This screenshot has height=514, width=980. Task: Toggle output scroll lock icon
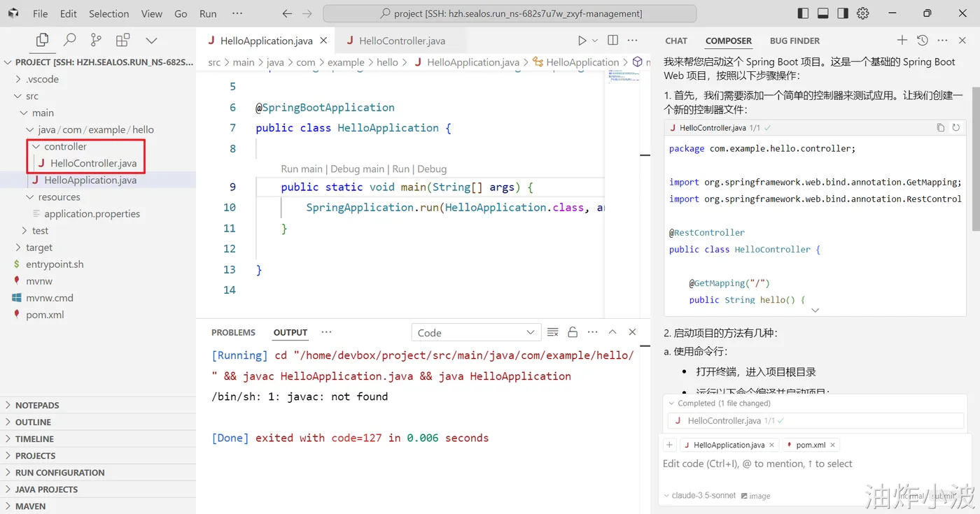(x=573, y=332)
